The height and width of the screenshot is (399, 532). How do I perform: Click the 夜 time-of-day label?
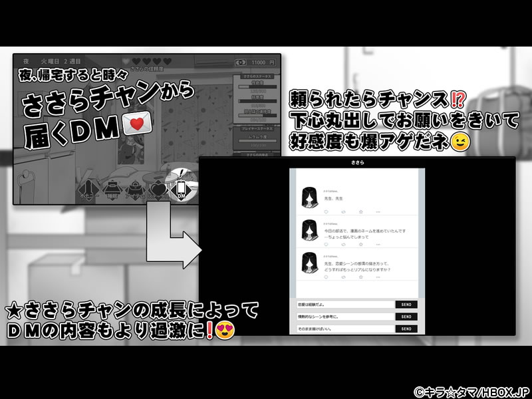pyautogui.click(x=26, y=61)
